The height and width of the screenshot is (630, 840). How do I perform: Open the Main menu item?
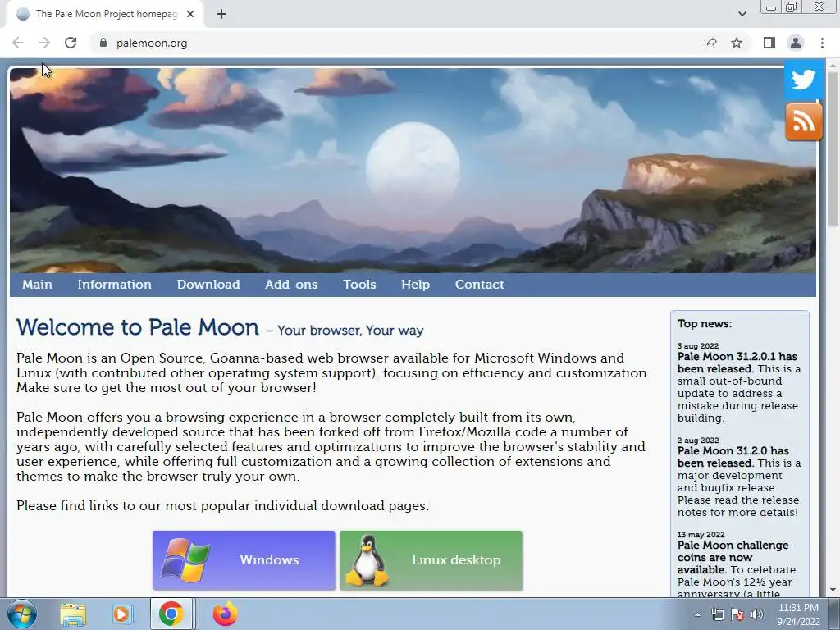click(37, 285)
